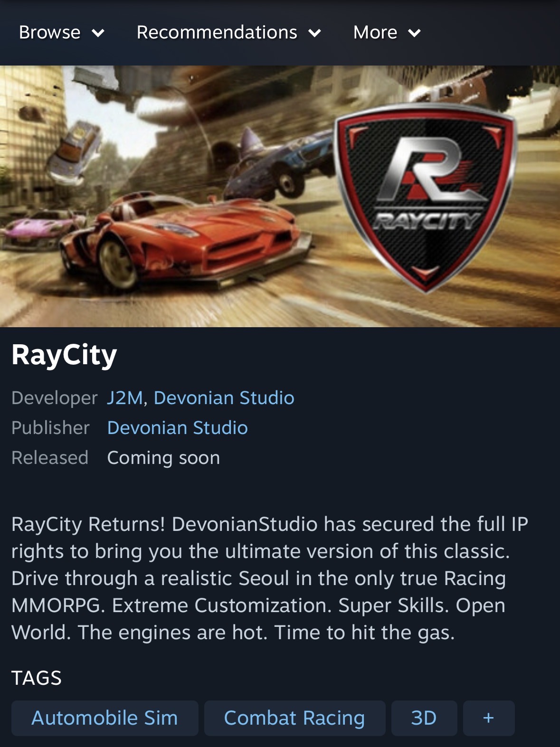The height and width of the screenshot is (747, 560).
Task: Open the J2M developer page
Action: [x=125, y=398]
